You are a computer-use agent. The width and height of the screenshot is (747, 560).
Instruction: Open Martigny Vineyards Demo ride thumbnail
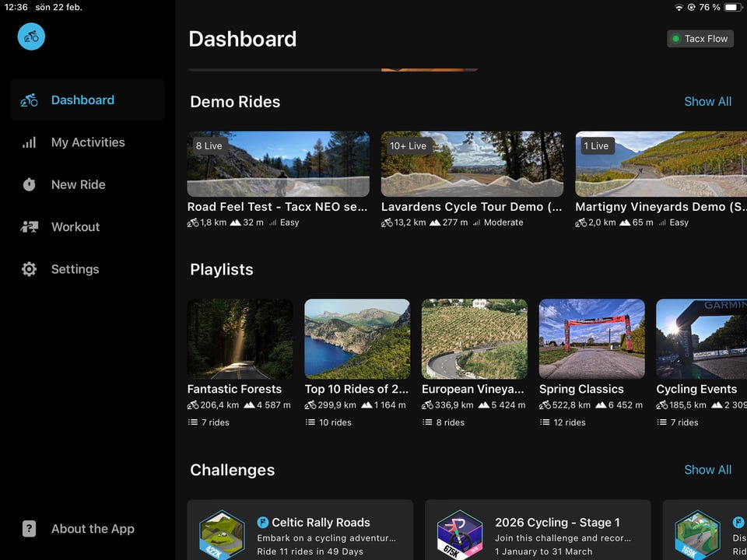tap(660, 164)
